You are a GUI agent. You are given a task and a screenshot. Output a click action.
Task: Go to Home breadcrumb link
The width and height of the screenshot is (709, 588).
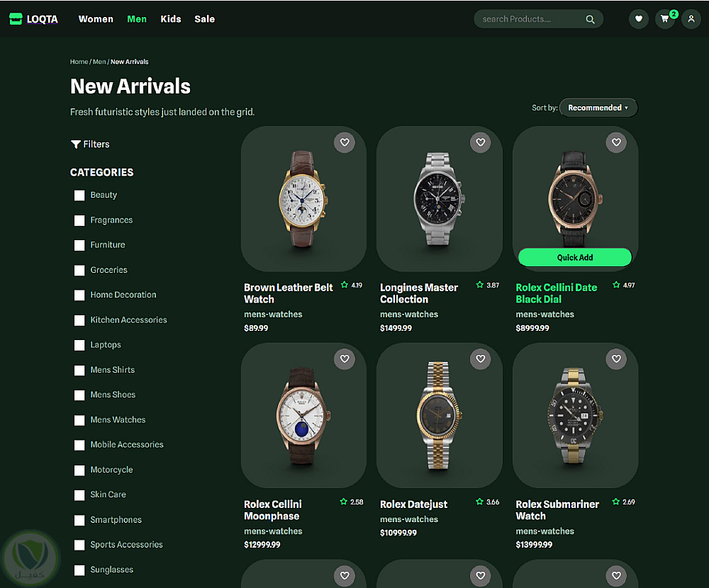pyautogui.click(x=79, y=62)
